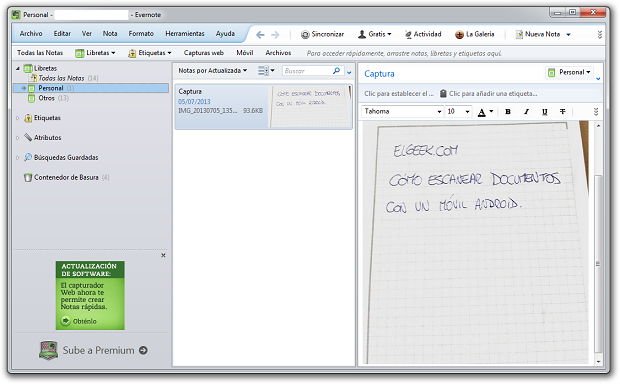Click the back navigation arrow

click(260, 35)
